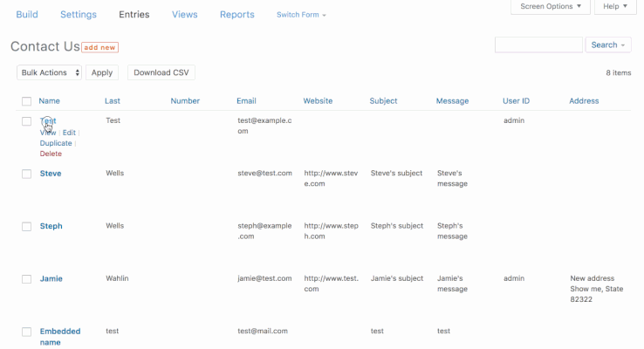Check the Test entry checkbox
644x349 pixels.
coord(27,121)
